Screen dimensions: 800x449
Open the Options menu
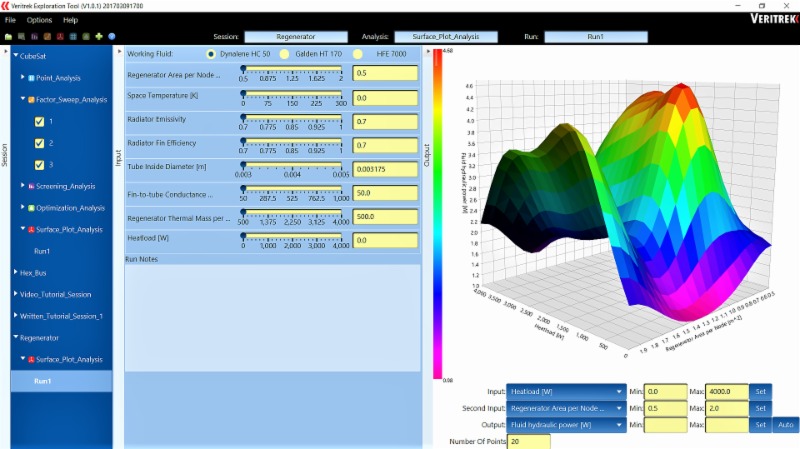pos(39,20)
